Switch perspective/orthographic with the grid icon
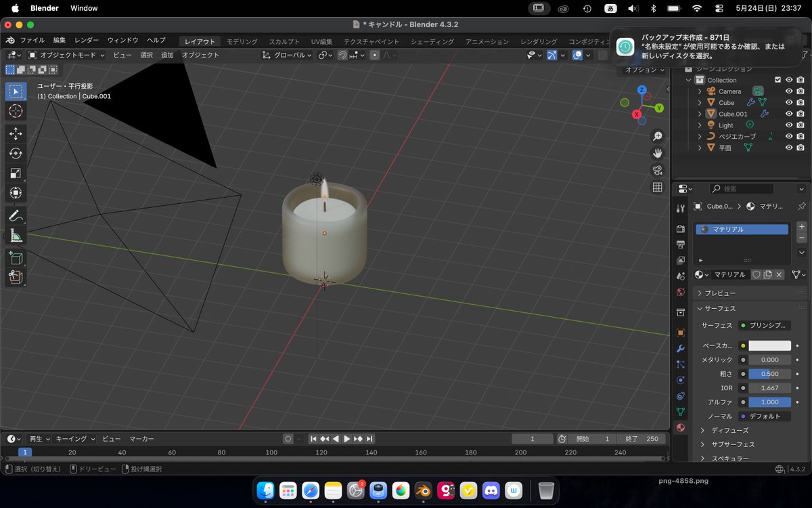The width and height of the screenshot is (812, 508). coord(657,188)
